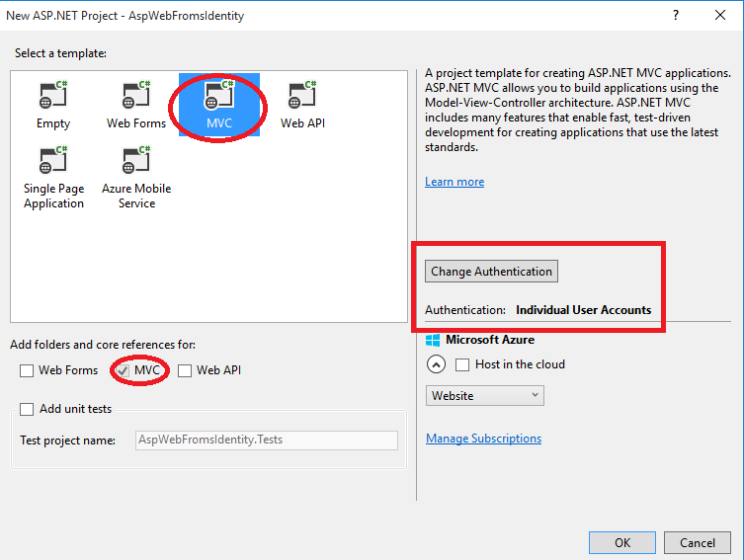Viewport: 744px width, 560px height.
Task: Click the Test project name field
Action: click(266, 440)
